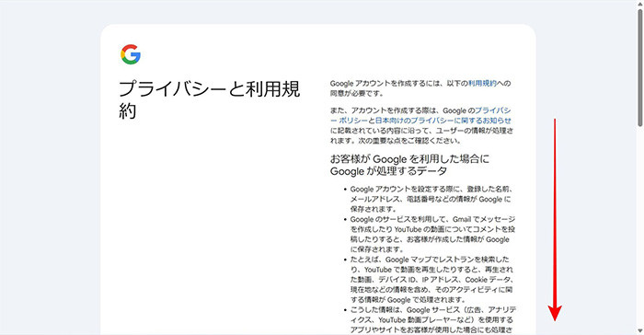
Task: Click bullet starting Google アカウントを設定する際に
Action: [431, 199]
